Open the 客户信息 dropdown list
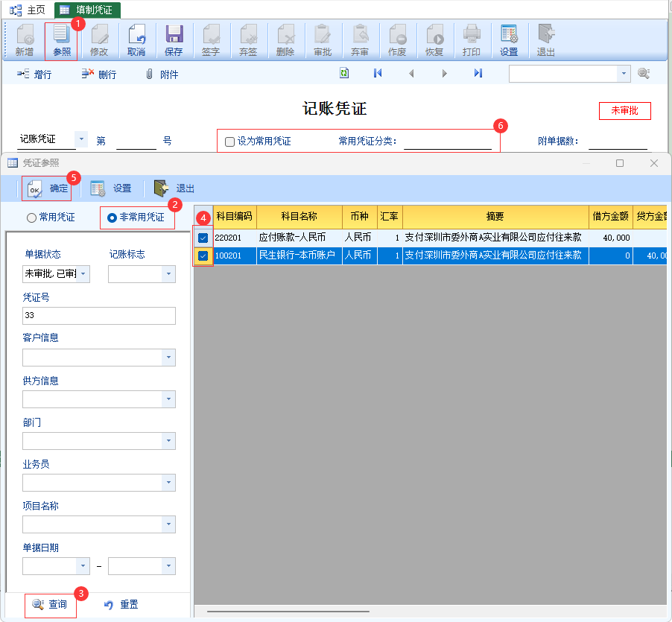Image resolution: width=672 pixels, height=622 pixels. 169,358
